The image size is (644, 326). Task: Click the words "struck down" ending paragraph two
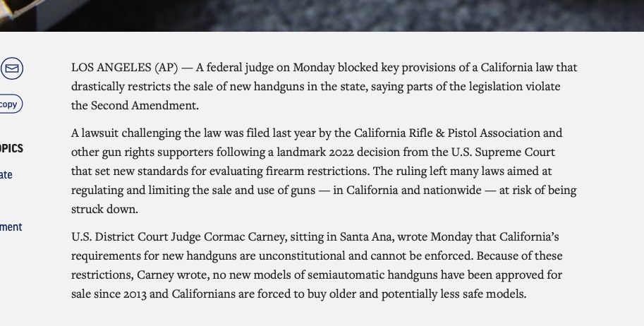pos(104,210)
